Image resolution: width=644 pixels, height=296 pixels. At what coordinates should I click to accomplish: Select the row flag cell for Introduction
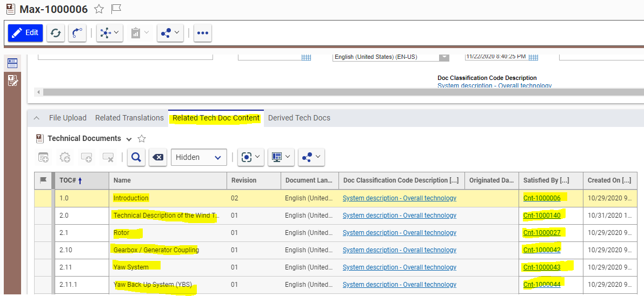point(43,198)
